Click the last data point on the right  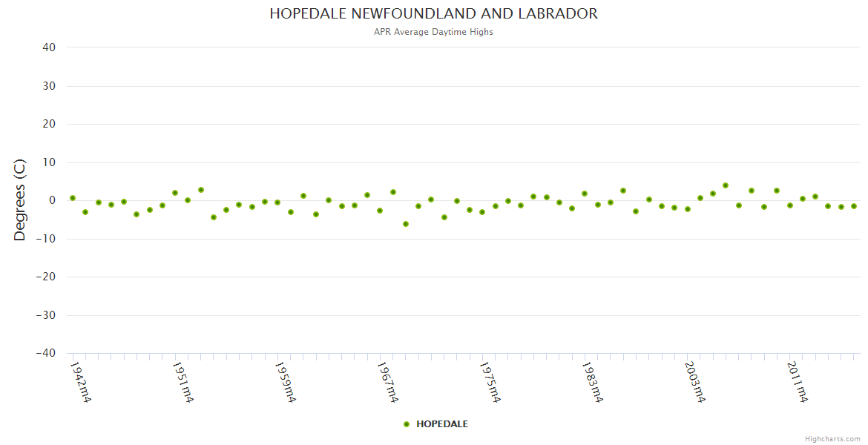854,206
